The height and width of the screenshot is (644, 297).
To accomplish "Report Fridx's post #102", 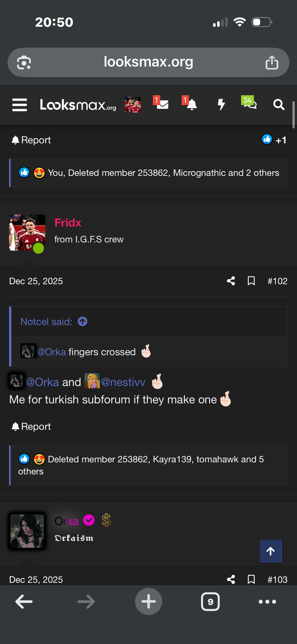I will (31, 427).
